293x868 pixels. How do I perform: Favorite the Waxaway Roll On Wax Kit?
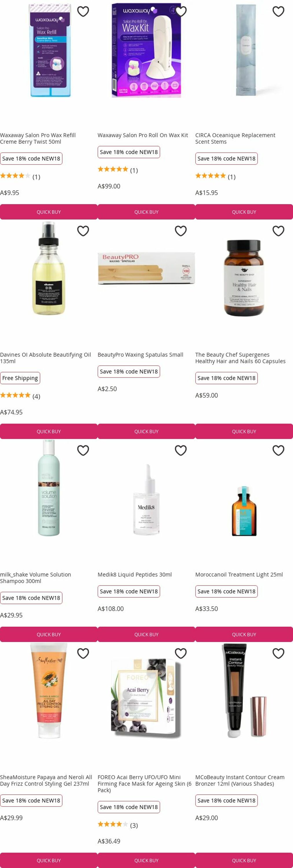point(180,12)
